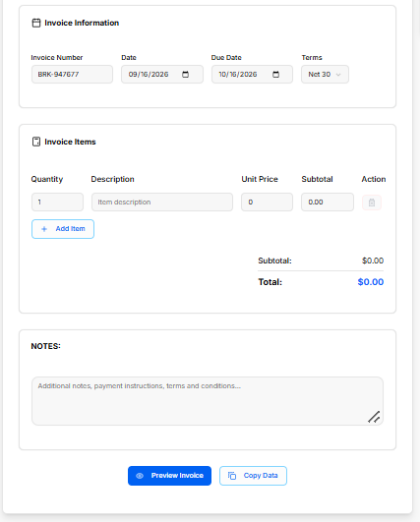Screen dimensions: 420x522
Task: Click the Copy Data button
Action: point(253,476)
